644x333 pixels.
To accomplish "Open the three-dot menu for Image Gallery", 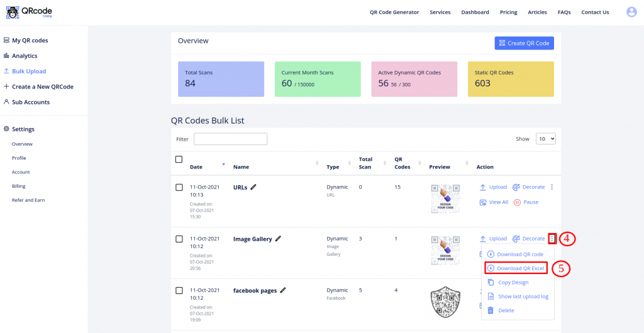I will point(552,239).
